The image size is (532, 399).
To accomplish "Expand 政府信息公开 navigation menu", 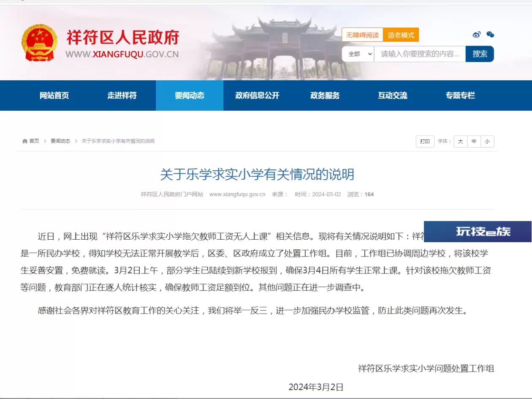I will [257, 96].
